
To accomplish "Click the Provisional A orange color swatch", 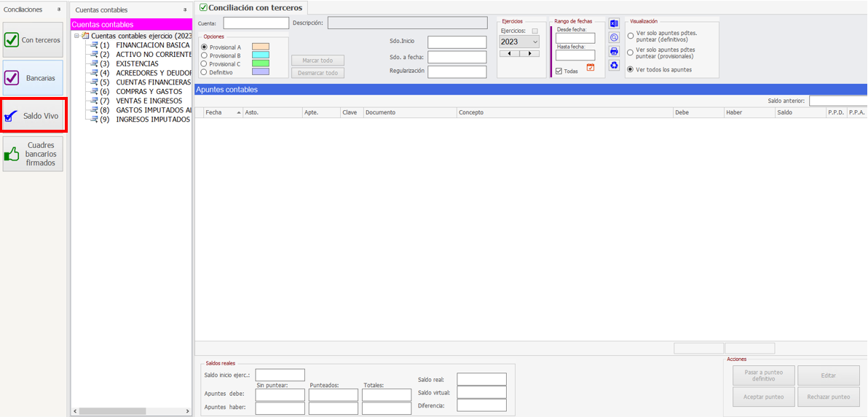I will (260, 47).
